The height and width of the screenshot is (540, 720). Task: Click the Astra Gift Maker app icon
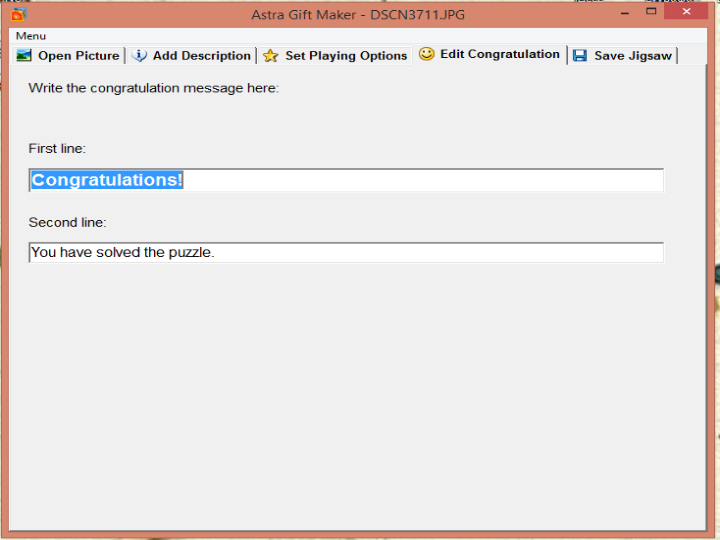(18, 15)
